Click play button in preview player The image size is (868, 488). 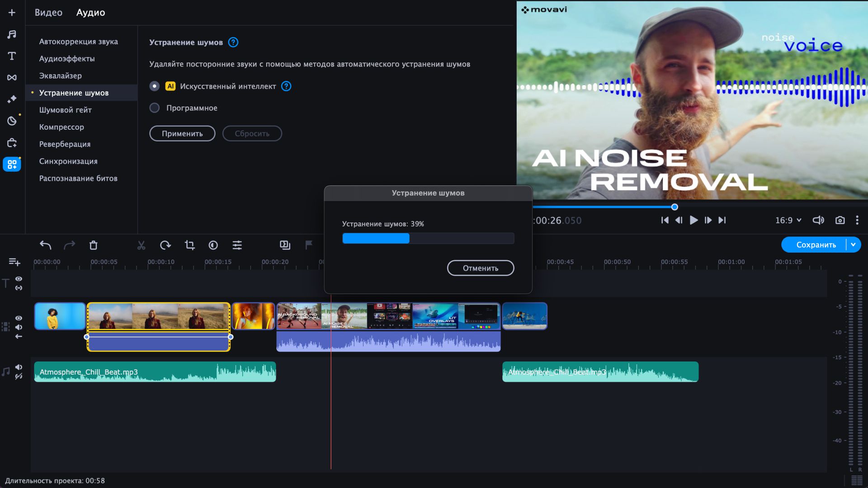693,221
